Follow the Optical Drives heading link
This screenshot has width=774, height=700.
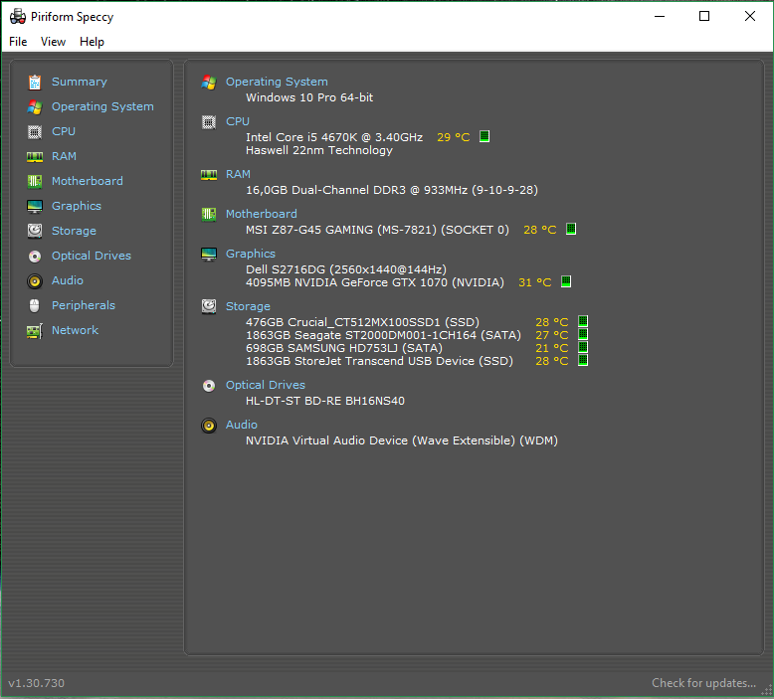265,385
